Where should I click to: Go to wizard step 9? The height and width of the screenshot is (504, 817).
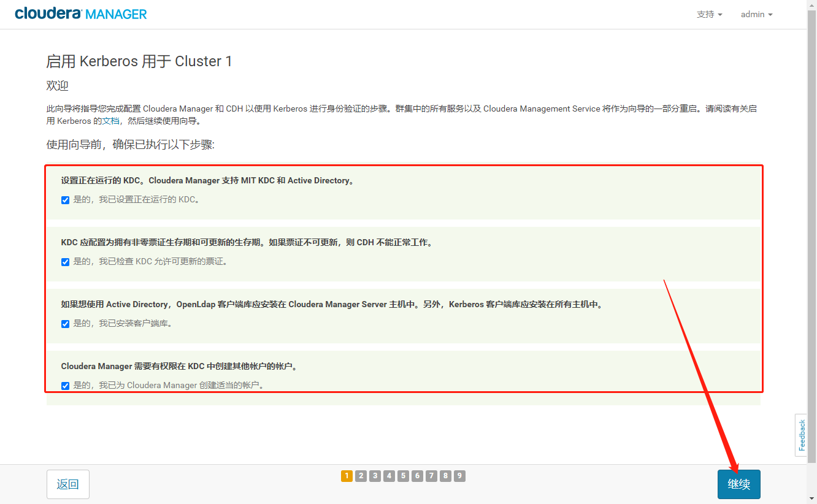459,476
